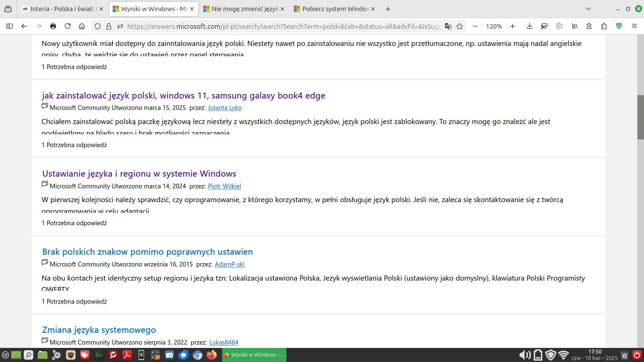
Task: Toggle the sidebar panel button
Action: click(9, 26)
